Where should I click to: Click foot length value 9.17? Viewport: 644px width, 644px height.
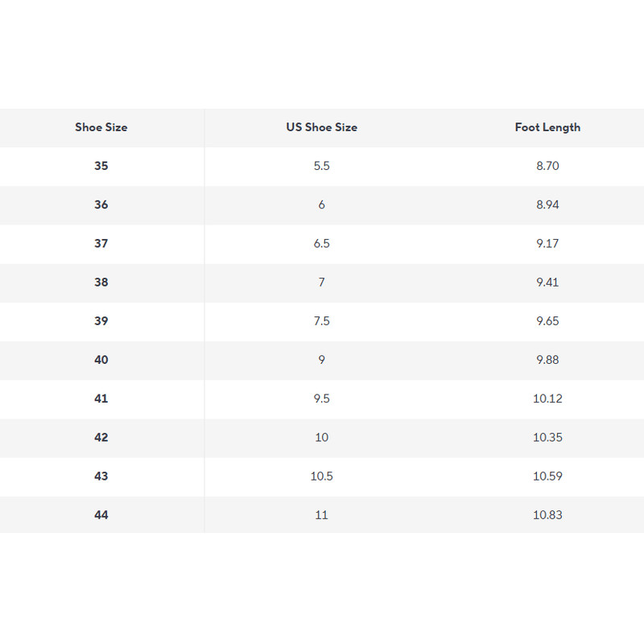(x=547, y=243)
